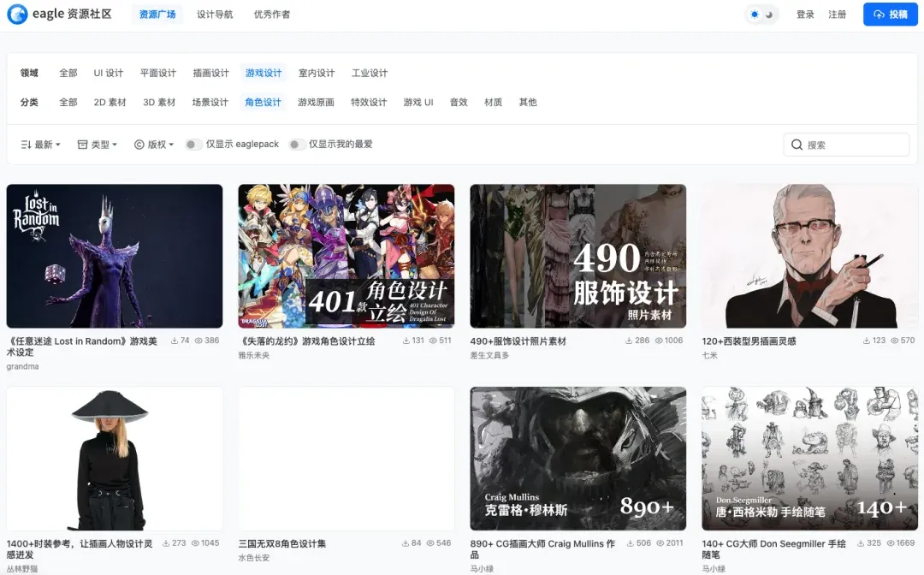924x575 pixels.
Task: Select the 游戏设计 field filter
Action: [264, 73]
